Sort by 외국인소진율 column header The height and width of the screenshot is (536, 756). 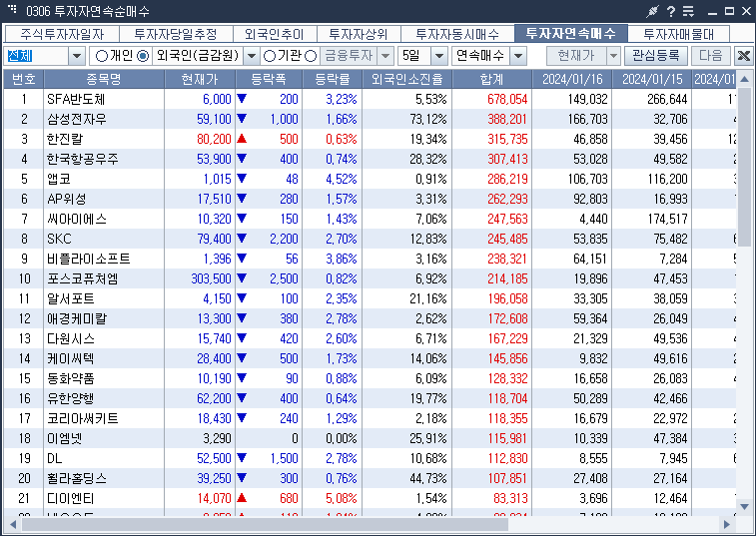click(406, 79)
